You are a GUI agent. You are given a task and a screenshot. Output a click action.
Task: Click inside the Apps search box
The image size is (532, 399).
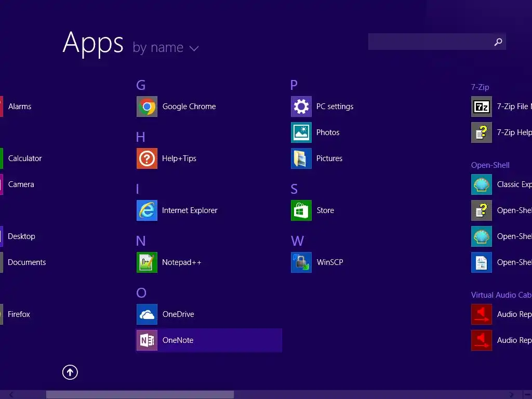coord(437,42)
